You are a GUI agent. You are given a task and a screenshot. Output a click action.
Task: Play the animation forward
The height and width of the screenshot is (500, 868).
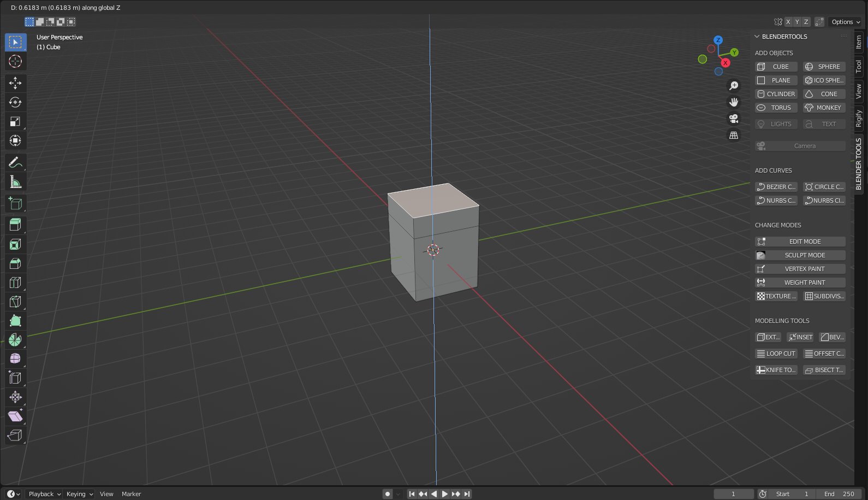[x=445, y=494]
